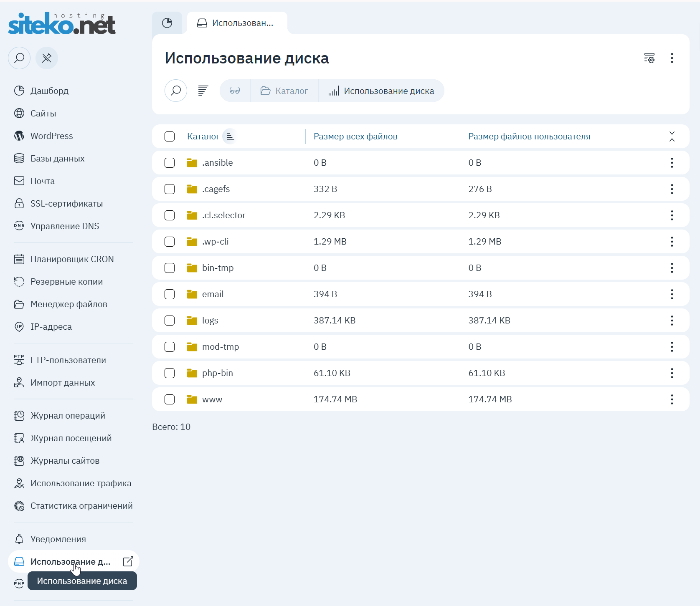This screenshot has height=606, width=700.
Task: Sort by Размер файлов пользователя column
Action: pyautogui.click(x=529, y=136)
